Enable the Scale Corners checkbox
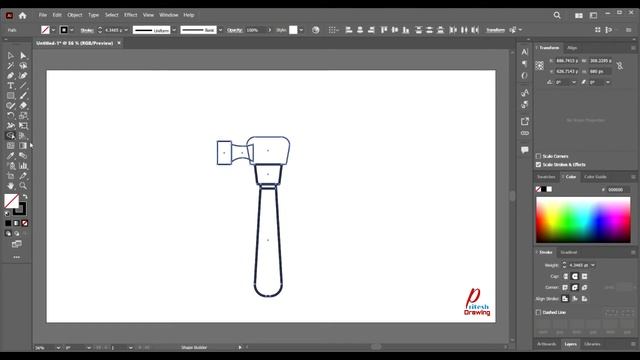Image resolution: width=640 pixels, height=360 pixels. [x=538, y=156]
